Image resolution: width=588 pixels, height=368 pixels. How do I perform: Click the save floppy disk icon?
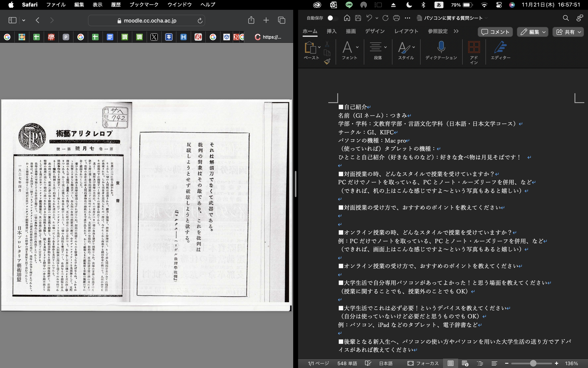[358, 18]
